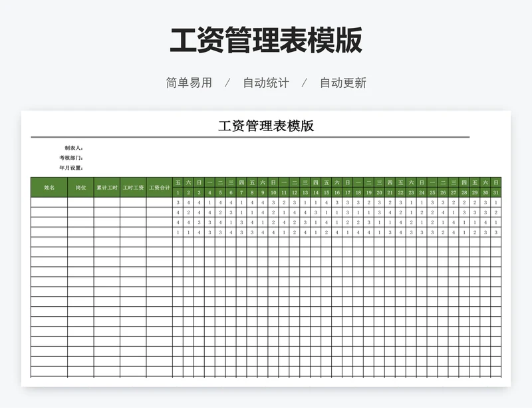Click green date header cell 2
This screenshot has height=408, width=532.
coord(189,192)
